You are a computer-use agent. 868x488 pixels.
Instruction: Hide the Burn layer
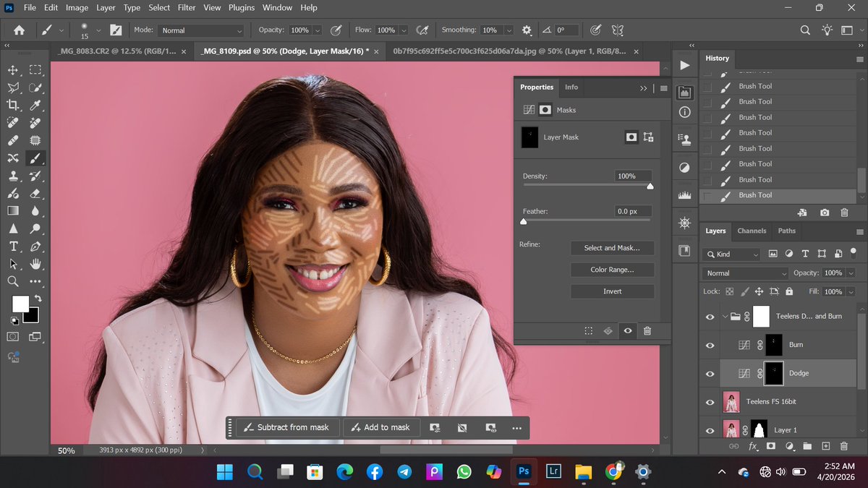click(x=710, y=345)
